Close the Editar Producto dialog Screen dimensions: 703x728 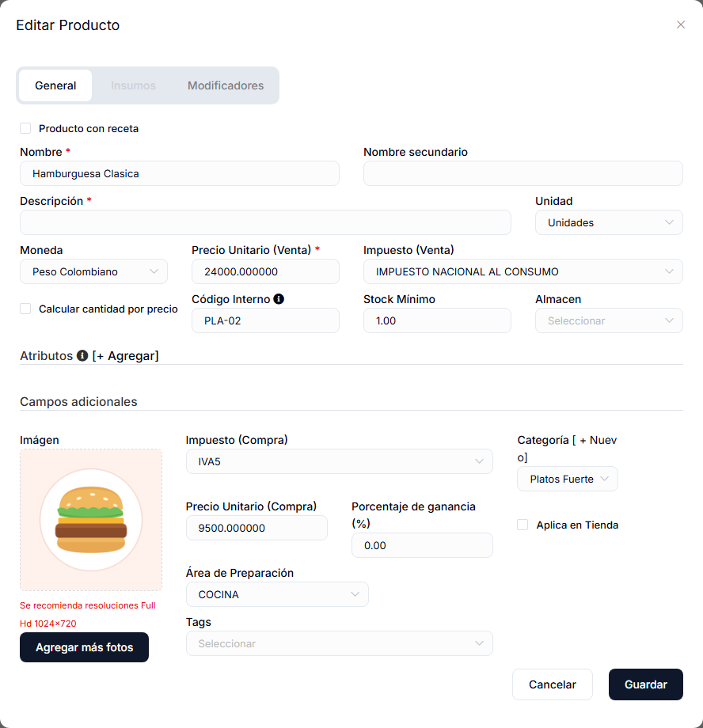point(681,25)
